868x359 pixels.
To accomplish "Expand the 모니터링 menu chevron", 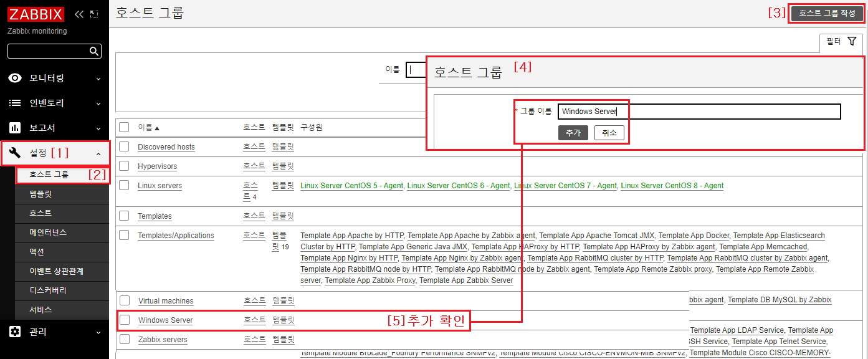I will (98, 79).
